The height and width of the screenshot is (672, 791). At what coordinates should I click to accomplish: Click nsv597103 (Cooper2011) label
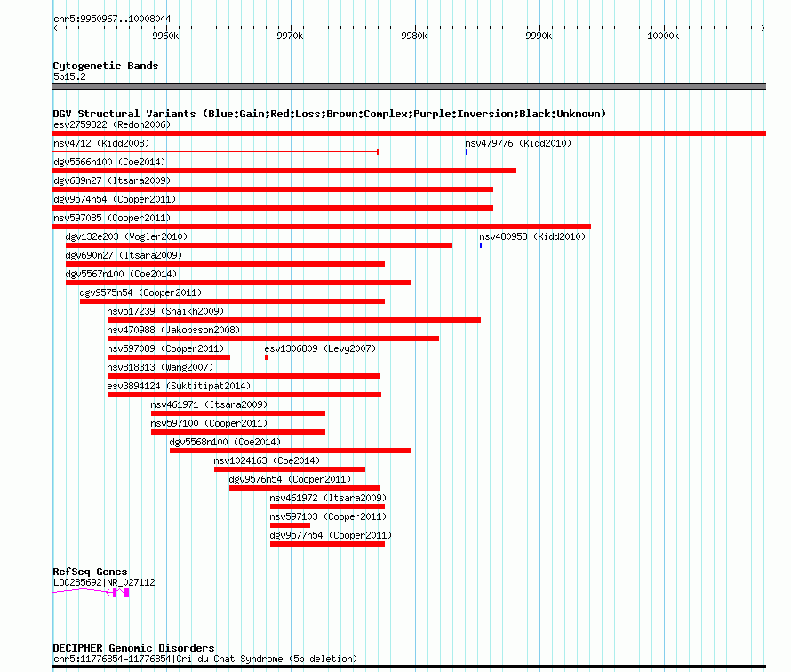pyautogui.click(x=328, y=516)
